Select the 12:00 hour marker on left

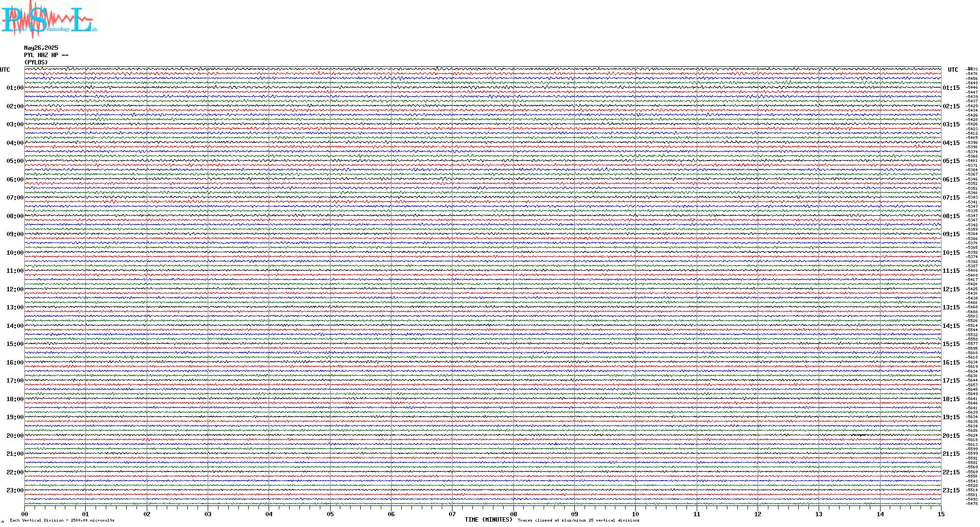pos(15,289)
